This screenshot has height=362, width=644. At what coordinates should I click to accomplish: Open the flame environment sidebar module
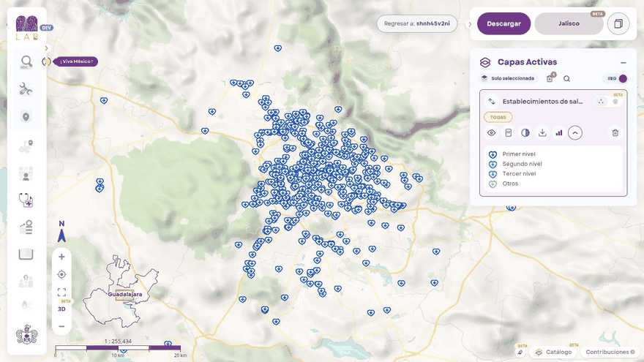(26, 306)
